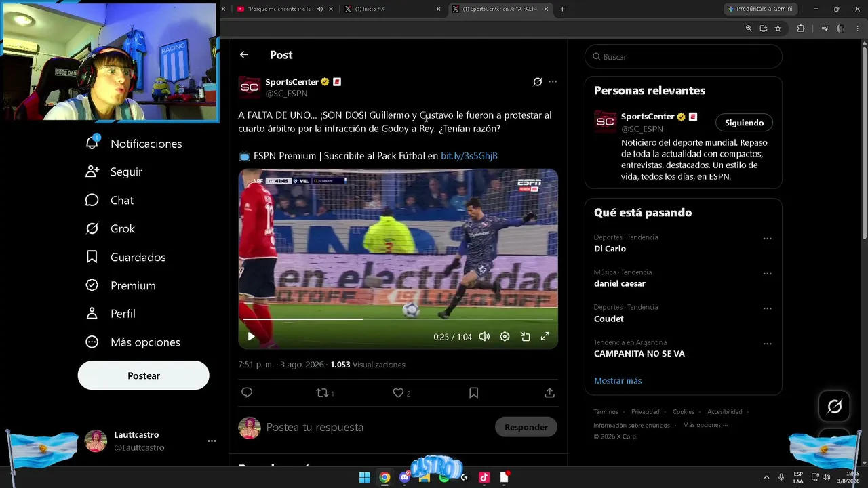The image size is (868, 488).
Task: Repost the SportsCenter post
Action: [323, 392]
